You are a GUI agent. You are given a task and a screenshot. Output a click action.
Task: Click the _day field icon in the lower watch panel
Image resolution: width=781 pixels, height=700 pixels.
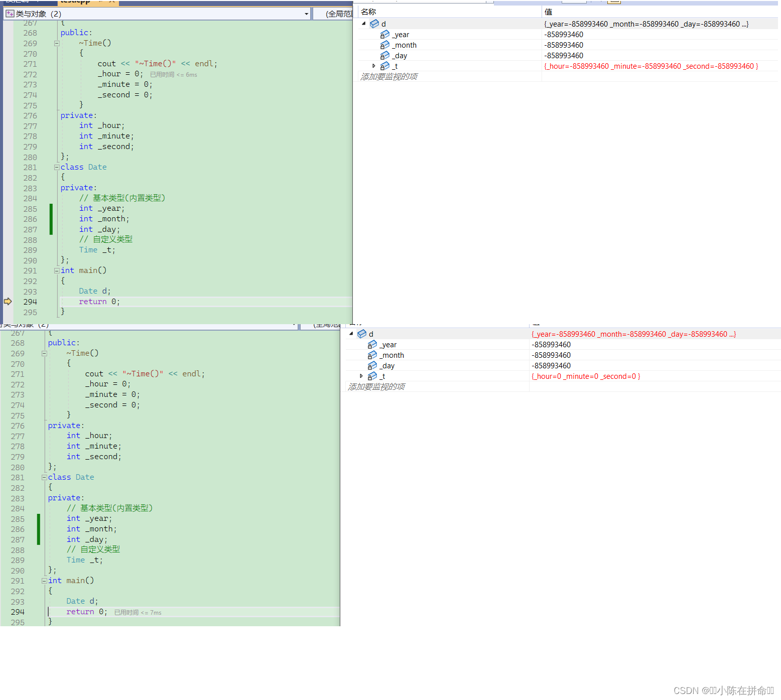tap(372, 365)
